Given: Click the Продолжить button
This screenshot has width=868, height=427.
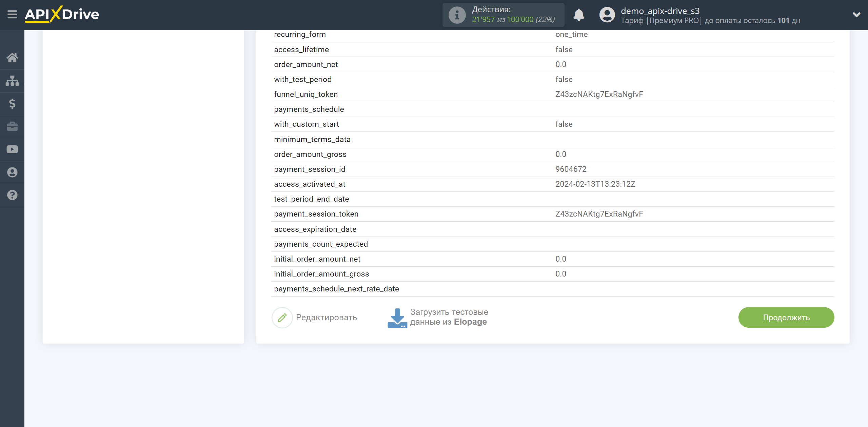Looking at the screenshot, I should 786,318.
